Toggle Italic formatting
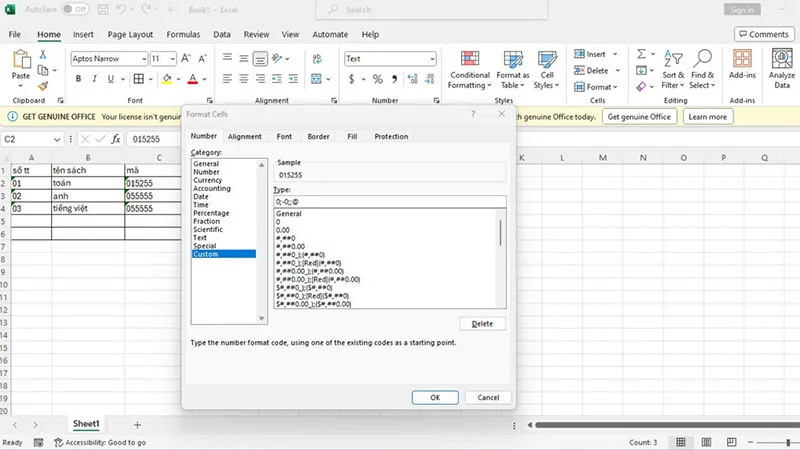 [94, 79]
